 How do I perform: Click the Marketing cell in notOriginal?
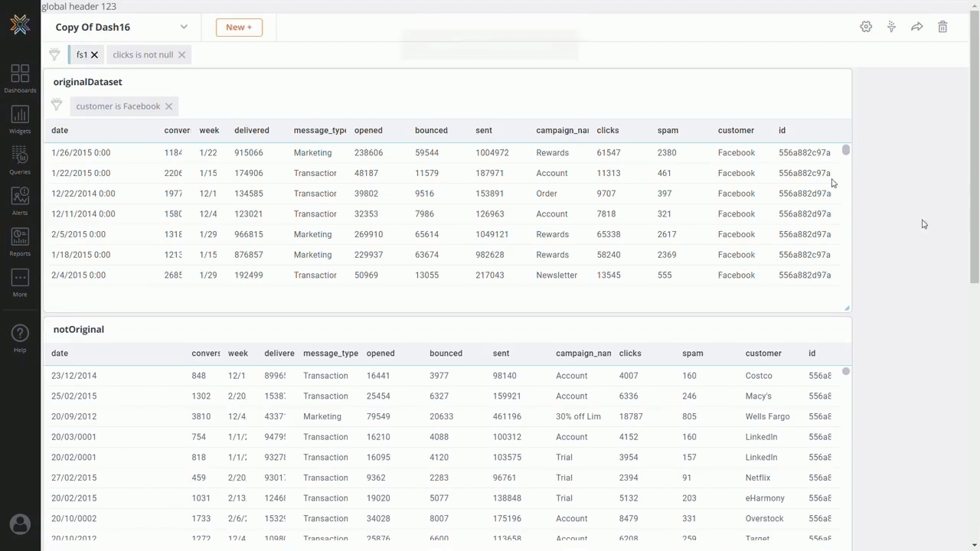pyautogui.click(x=322, y=417)
